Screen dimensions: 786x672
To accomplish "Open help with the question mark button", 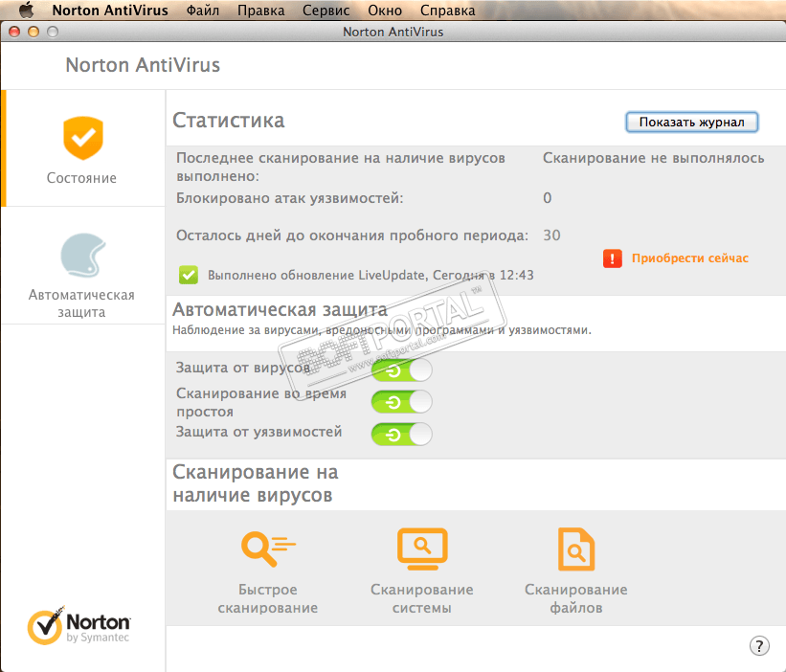I will click(759, 645).
